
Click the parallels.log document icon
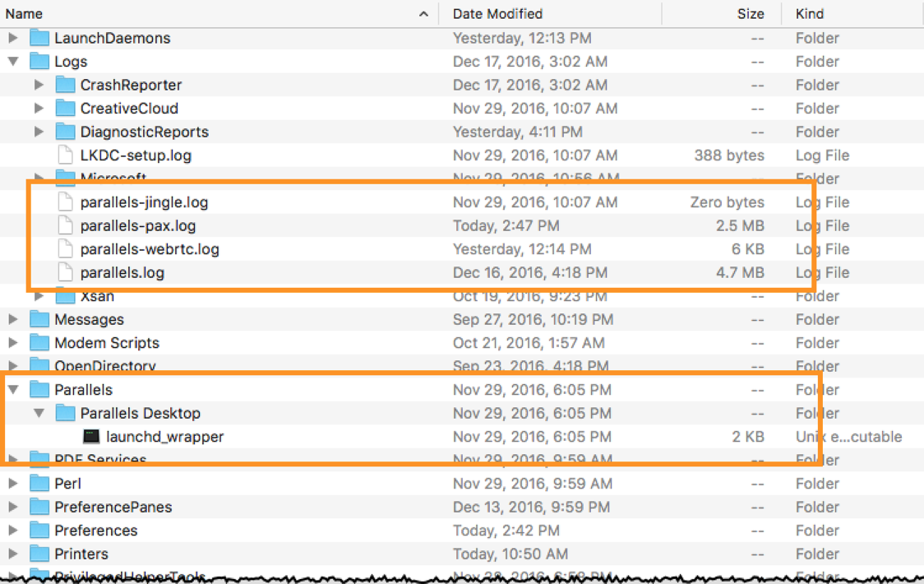[x=66, y=272]
